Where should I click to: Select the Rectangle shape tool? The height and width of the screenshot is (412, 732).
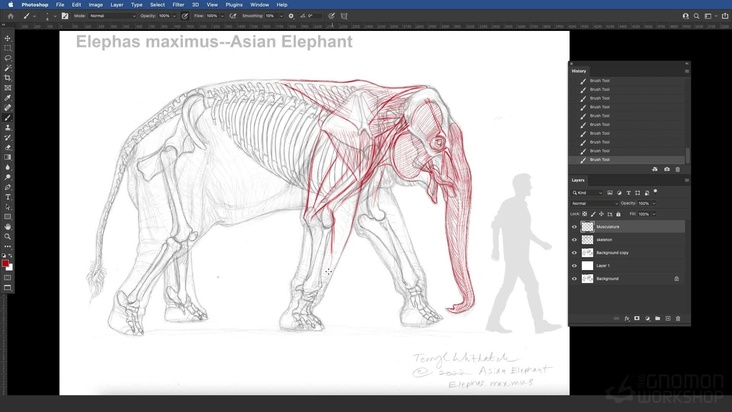pos(7,217)
